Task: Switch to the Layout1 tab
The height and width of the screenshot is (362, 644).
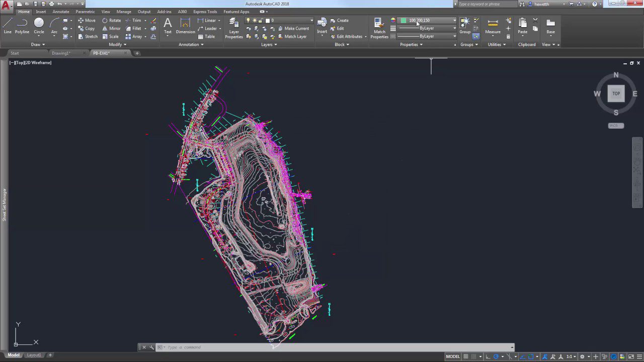Action: [34, 355]
